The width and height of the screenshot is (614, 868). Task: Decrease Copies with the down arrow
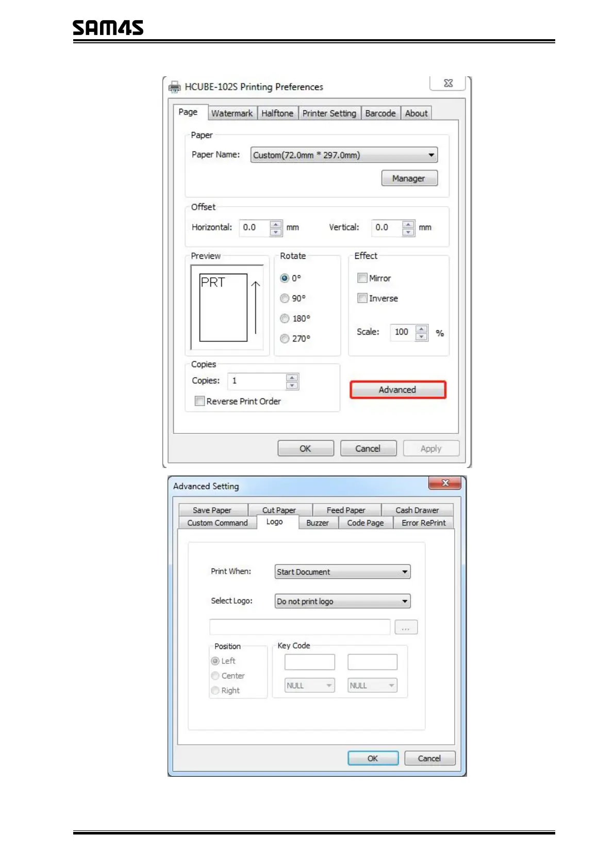point(292,386)
